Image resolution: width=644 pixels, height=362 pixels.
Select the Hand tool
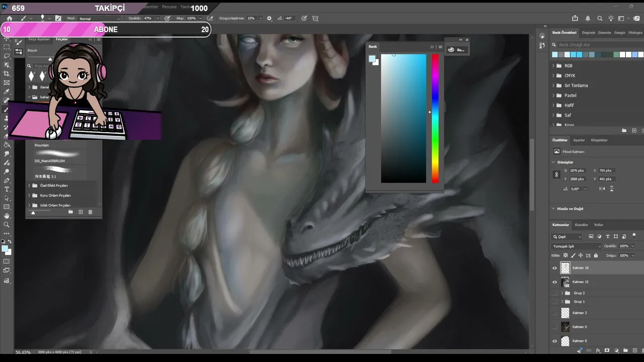7,216
